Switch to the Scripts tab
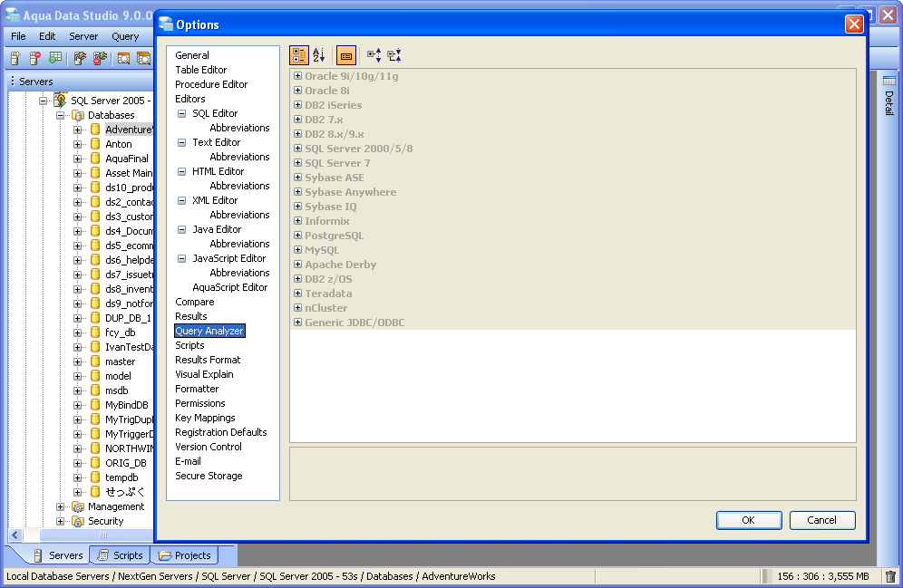Screen dimensions: 903x588 coord(121,555)
